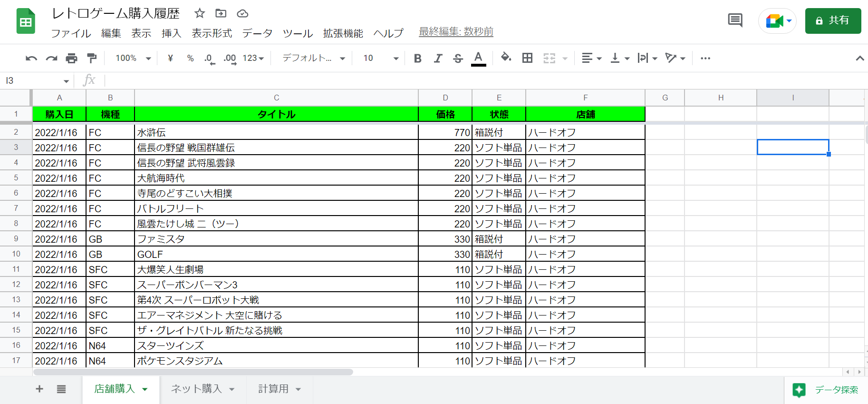Toggle bold formatting
Image resolution: width=868 pixels, height=404 pixels.
pyautogui.click(x=418, y=58)
